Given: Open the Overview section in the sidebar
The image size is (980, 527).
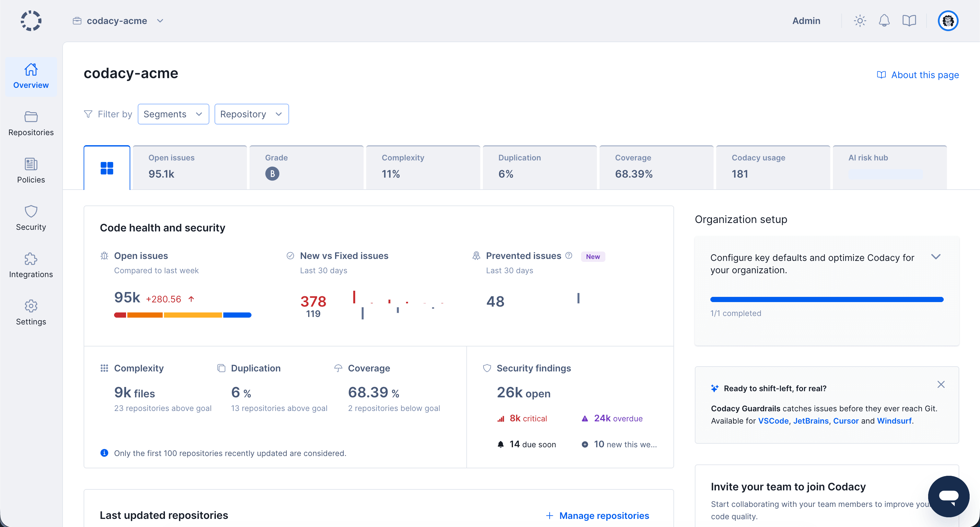Looking at the screenshot, I should point(30,76).
